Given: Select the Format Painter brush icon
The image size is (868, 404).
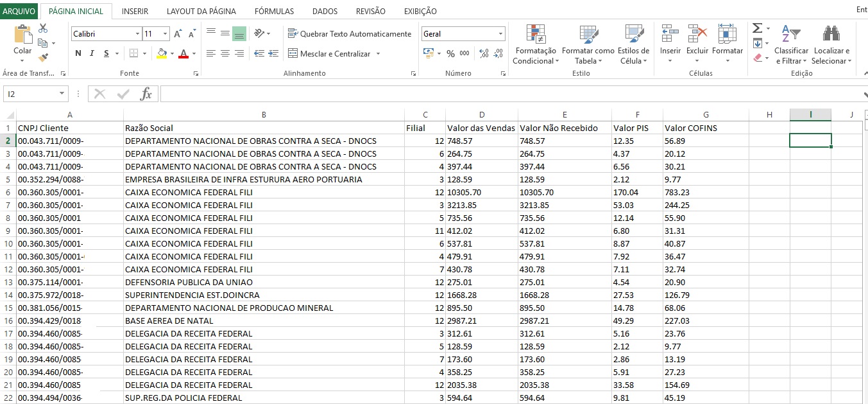Looking at the screenshot, I should pyautogui.click(x=43, y=58).
